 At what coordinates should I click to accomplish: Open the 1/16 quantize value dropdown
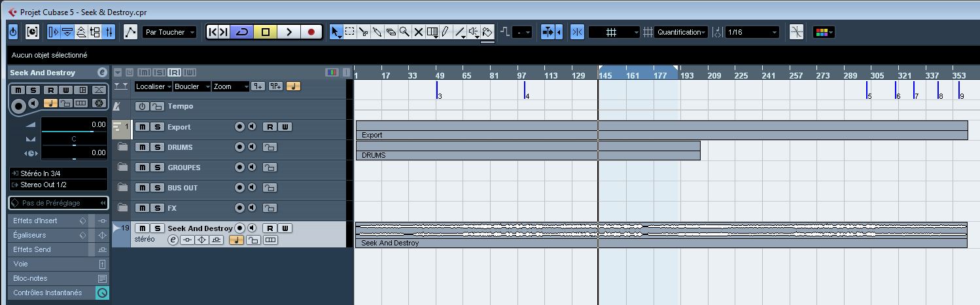(752, 32)
